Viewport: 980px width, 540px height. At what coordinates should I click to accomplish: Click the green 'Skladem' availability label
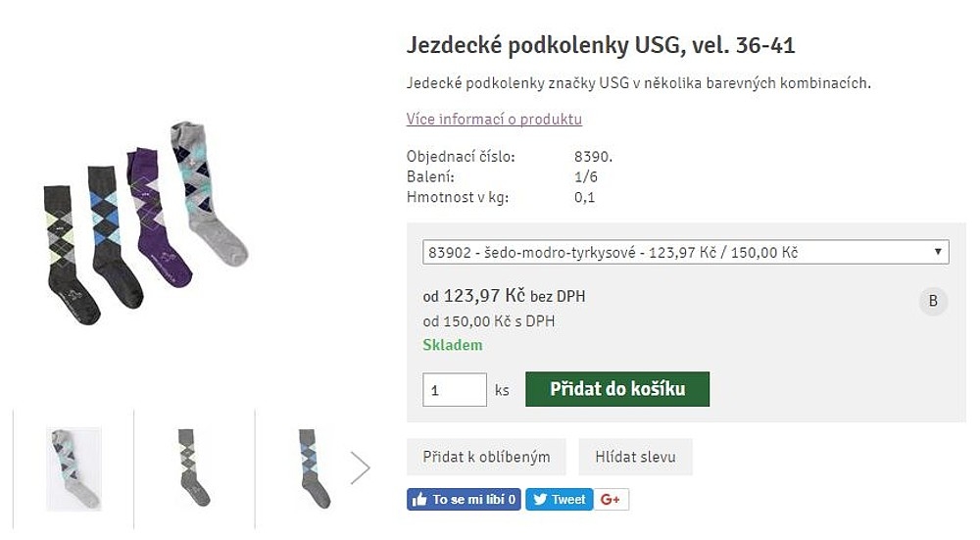click(x=453, y=345)
